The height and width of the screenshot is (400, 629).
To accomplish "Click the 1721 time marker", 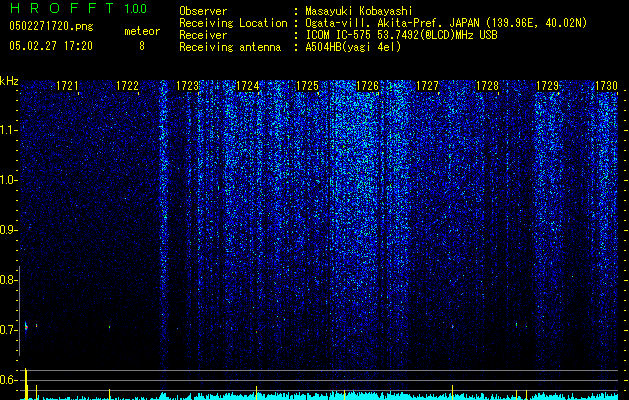I will pyautogui.click(x=67, y=86).
